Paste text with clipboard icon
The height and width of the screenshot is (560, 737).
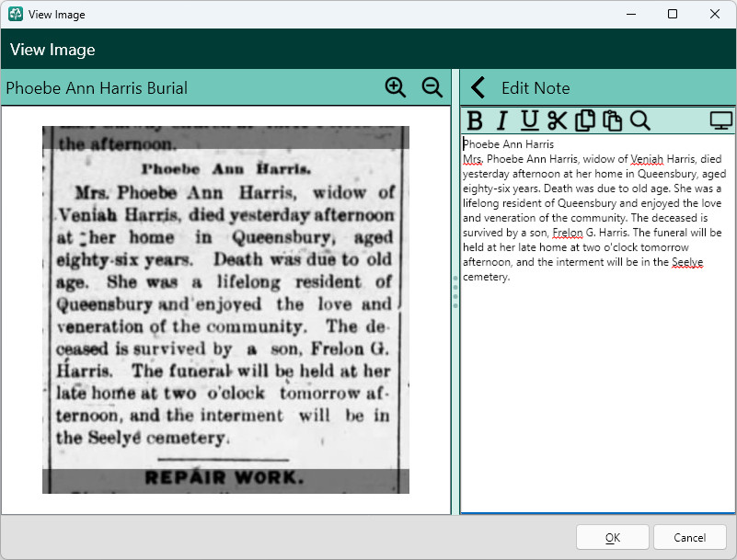(613, 120)
